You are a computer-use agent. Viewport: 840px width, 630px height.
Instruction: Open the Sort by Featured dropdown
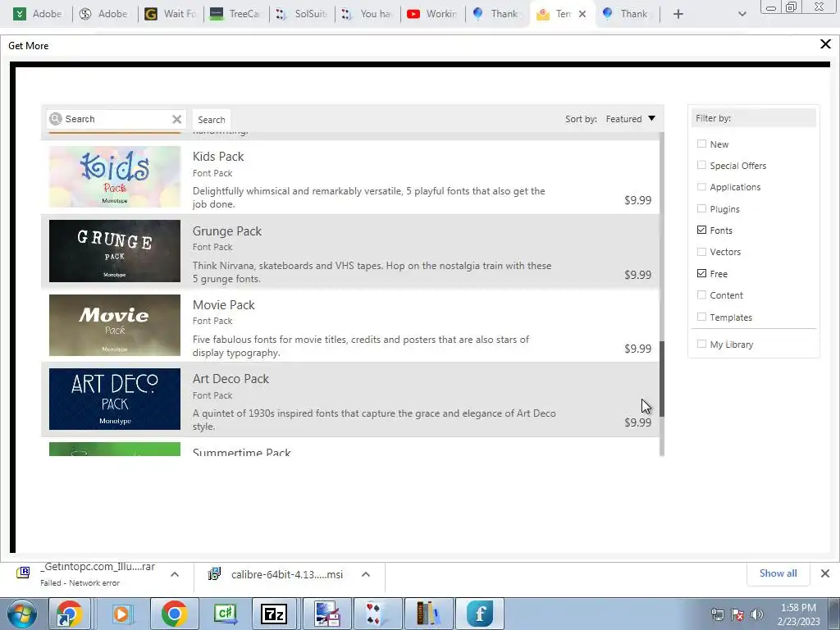631,119
